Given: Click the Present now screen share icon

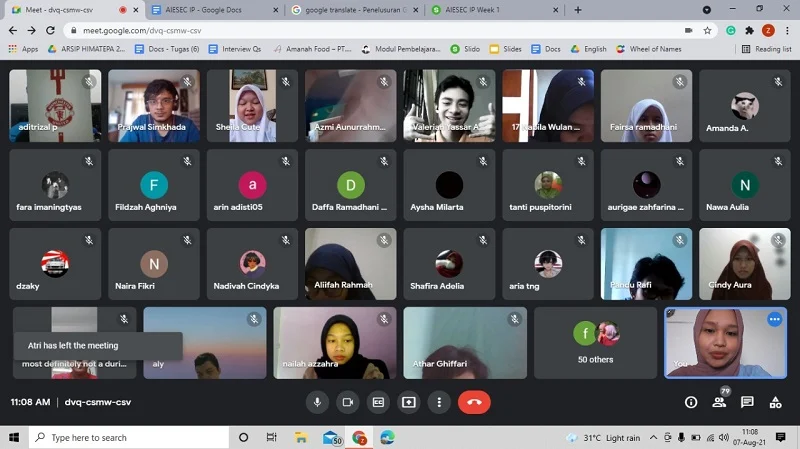Looking at the screenshot, I should tap(409, 402).
